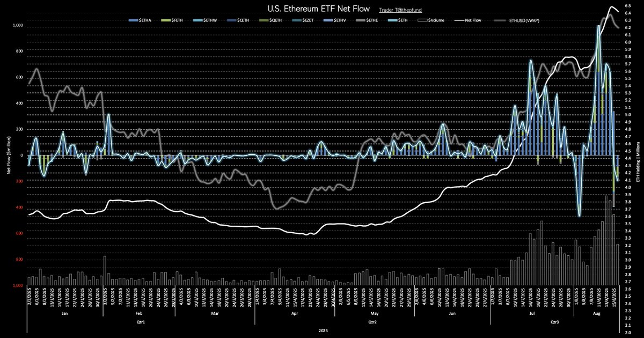This screenshot has width=644, height=338.
Task: Select the $ETHE legend entry
Action: (x=368, y=20)
